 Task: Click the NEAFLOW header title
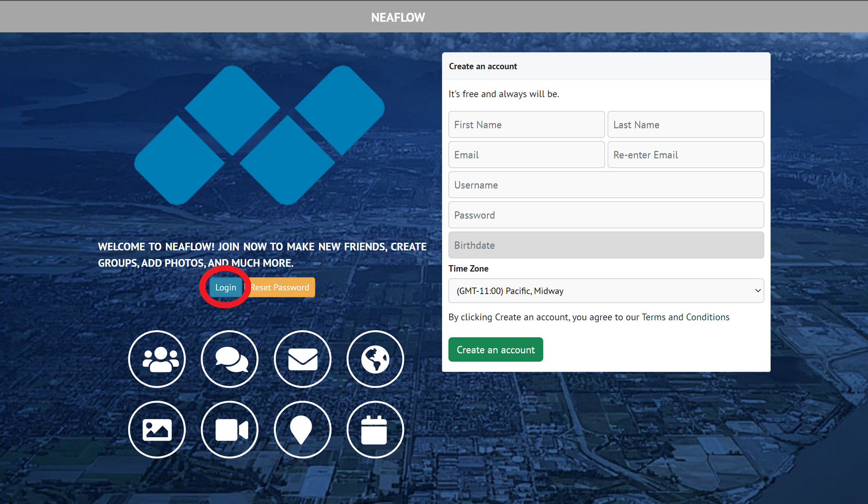[398, 17]
